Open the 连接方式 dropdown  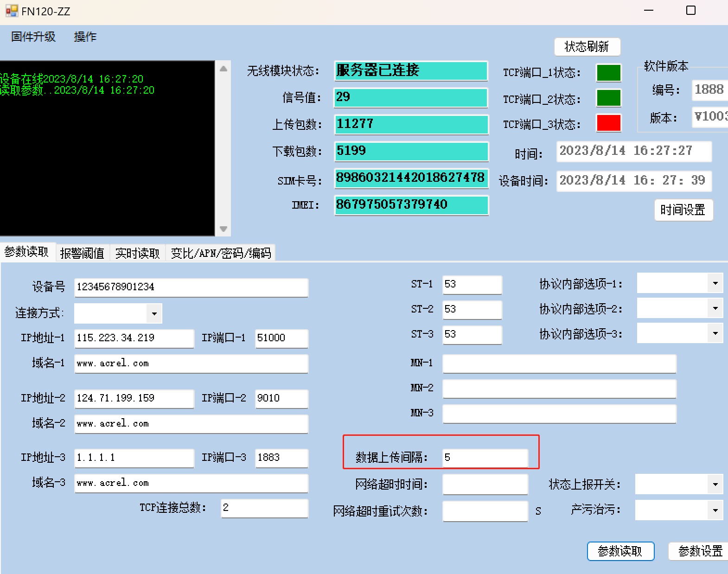tap(154, 314)
